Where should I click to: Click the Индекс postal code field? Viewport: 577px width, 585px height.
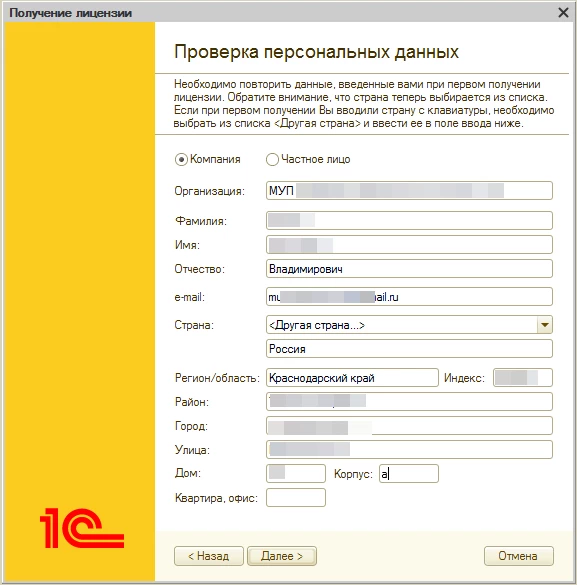pyautogui.click(x=523, y=378)
